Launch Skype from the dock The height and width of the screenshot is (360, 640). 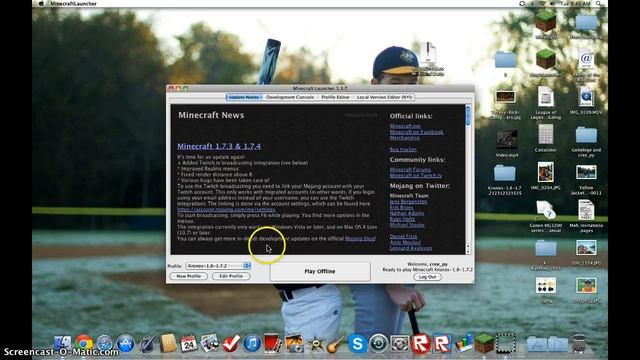click(357, 343)
